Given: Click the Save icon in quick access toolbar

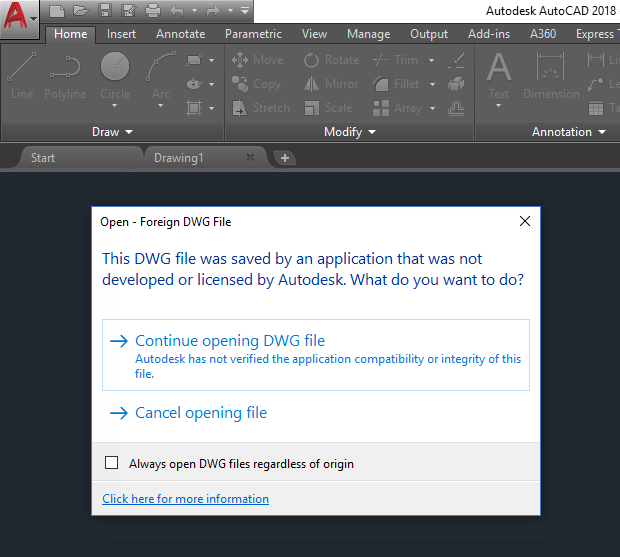Looking at the screenshot, I should coord(105,11).
